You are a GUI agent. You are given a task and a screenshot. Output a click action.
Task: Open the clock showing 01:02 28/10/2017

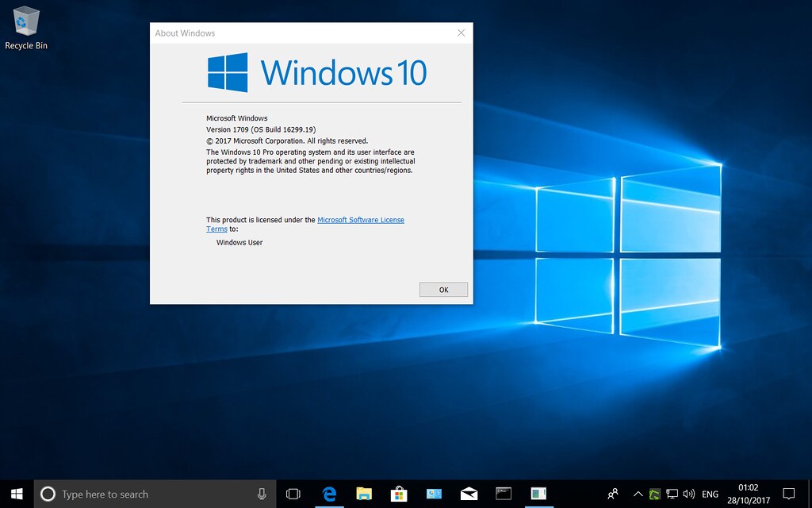coord(749,494)
